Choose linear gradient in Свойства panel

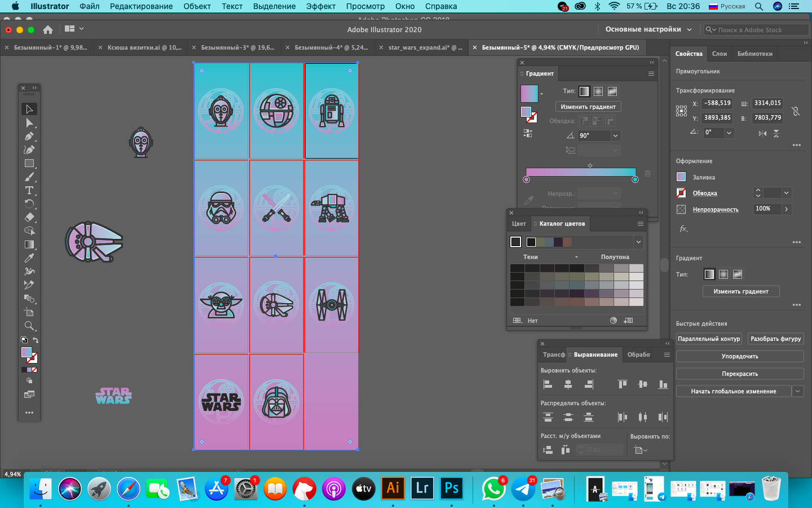pos(709,274)
